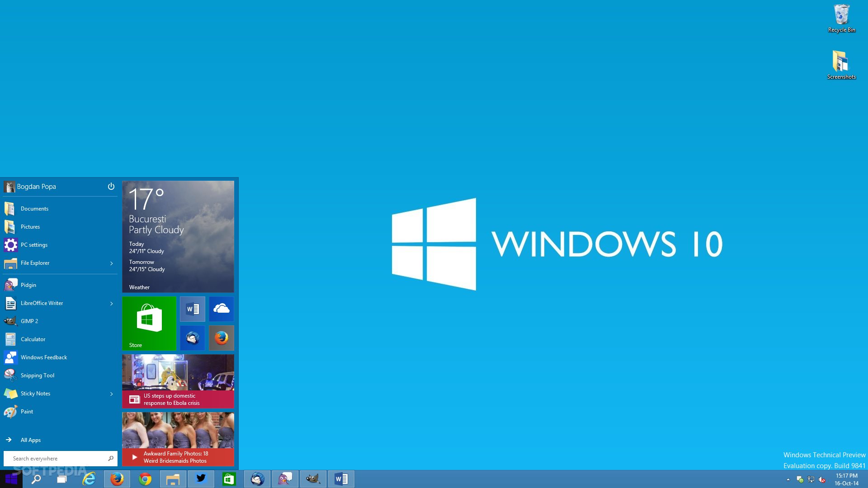The height and width of the screenshot is (488, 868).
Task: Switch to Pidgin on the taskbar
Action: (285, 479)
